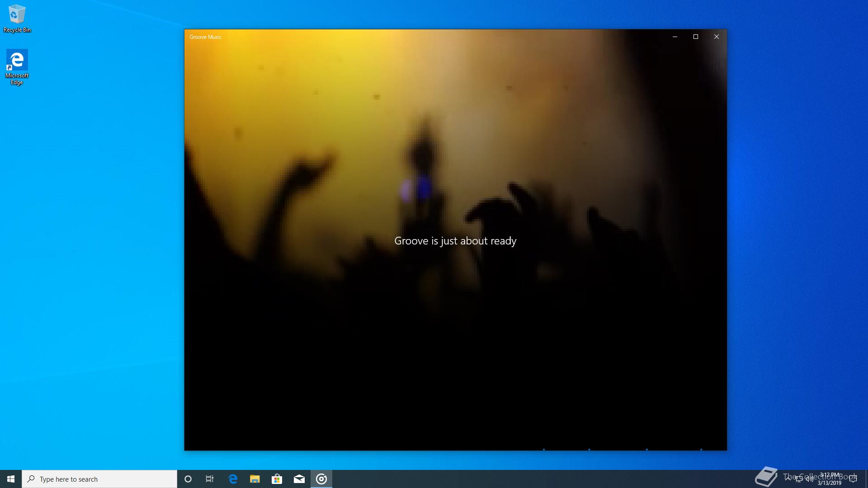The height and width of the screenshot is (488, 868).
Task: Select the Microsoft Edge desktop shortcut
Action: [x=17, y=67]
